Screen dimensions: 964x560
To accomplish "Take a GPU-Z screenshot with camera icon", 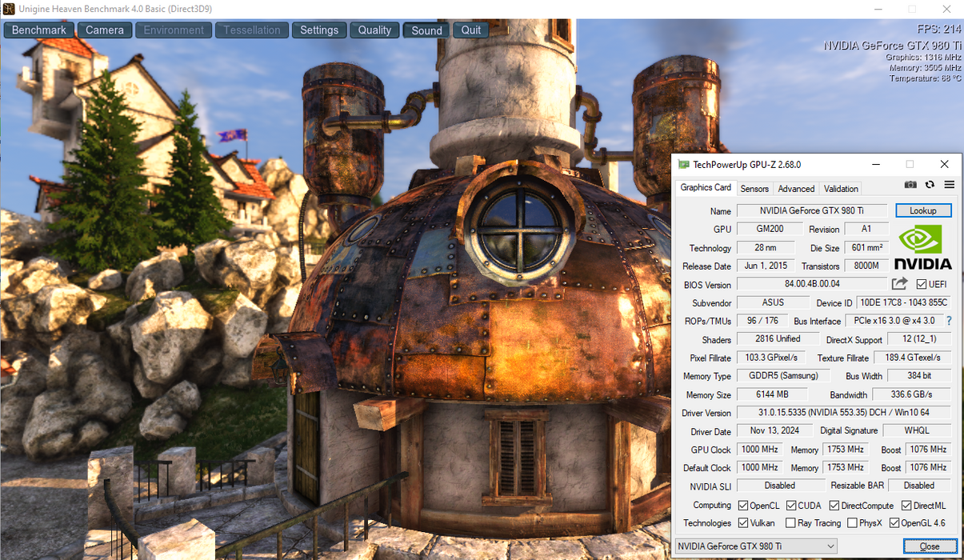I will tap(910, 185).
